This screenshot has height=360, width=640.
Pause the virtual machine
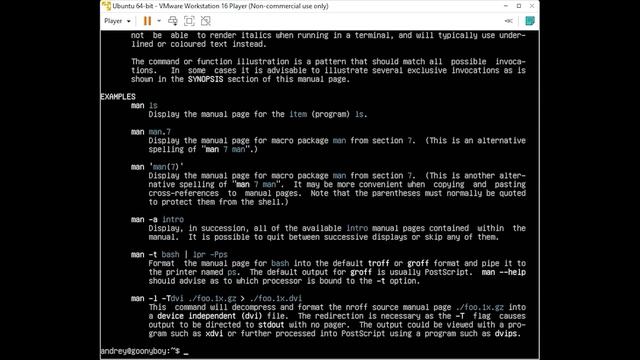[147, 21]
